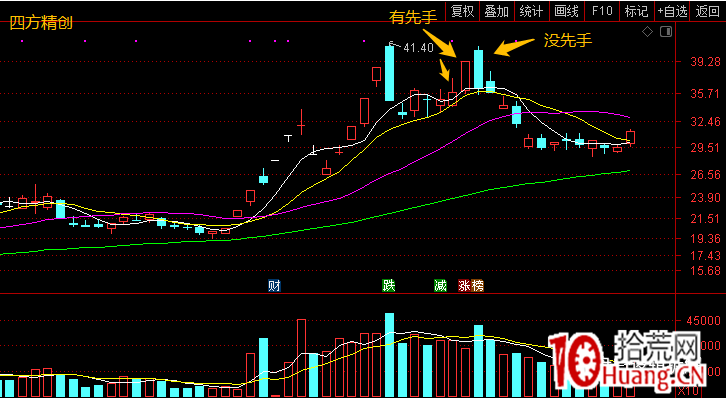Click the blue 财 event marker

275,285
